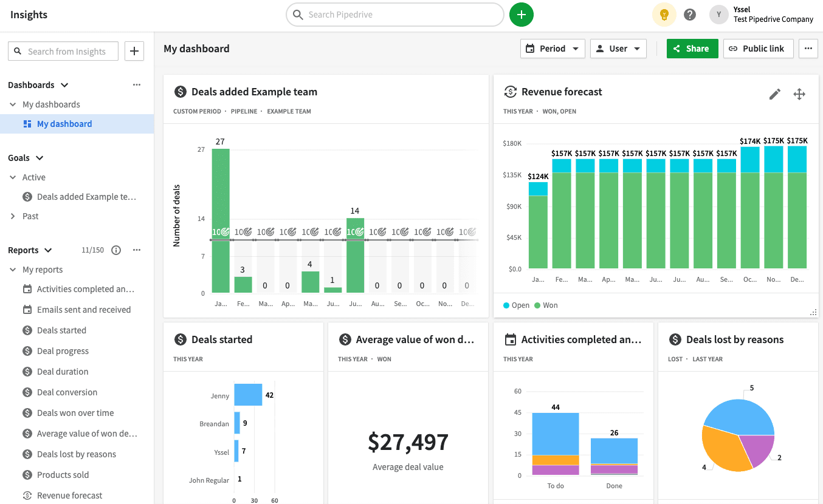Click the plus icon beside Search from Insights
Viewport: 823px width, 504px height.
134,51
